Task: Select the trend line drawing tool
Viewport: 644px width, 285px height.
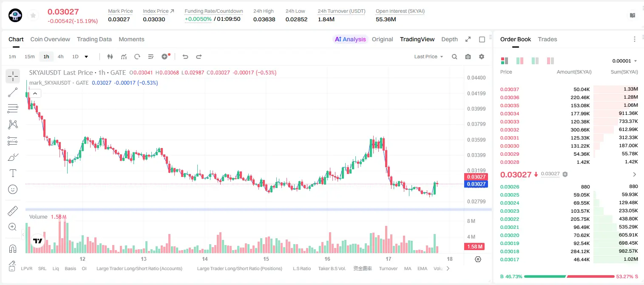Action: pyautogui.click(x=13, y=92)
